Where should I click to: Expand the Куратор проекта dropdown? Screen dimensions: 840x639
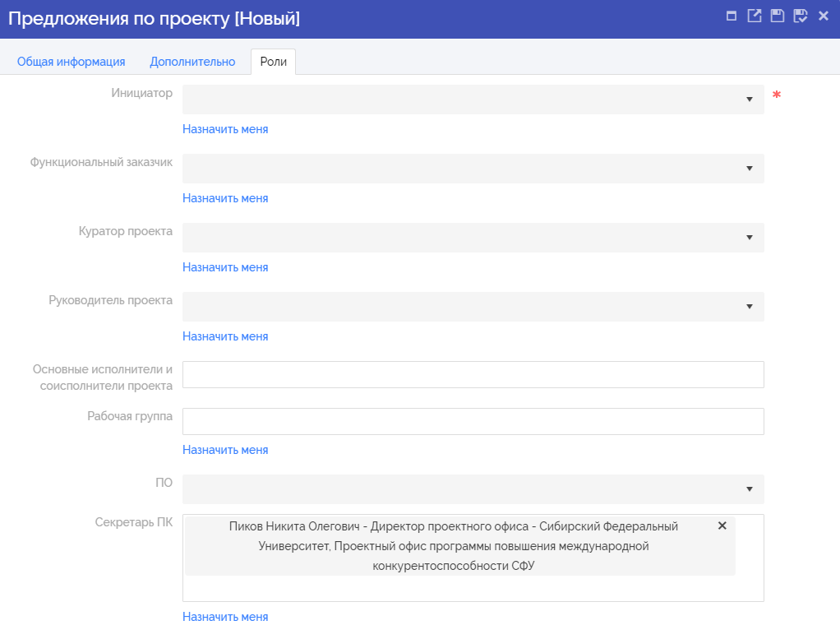click(749, 238)
